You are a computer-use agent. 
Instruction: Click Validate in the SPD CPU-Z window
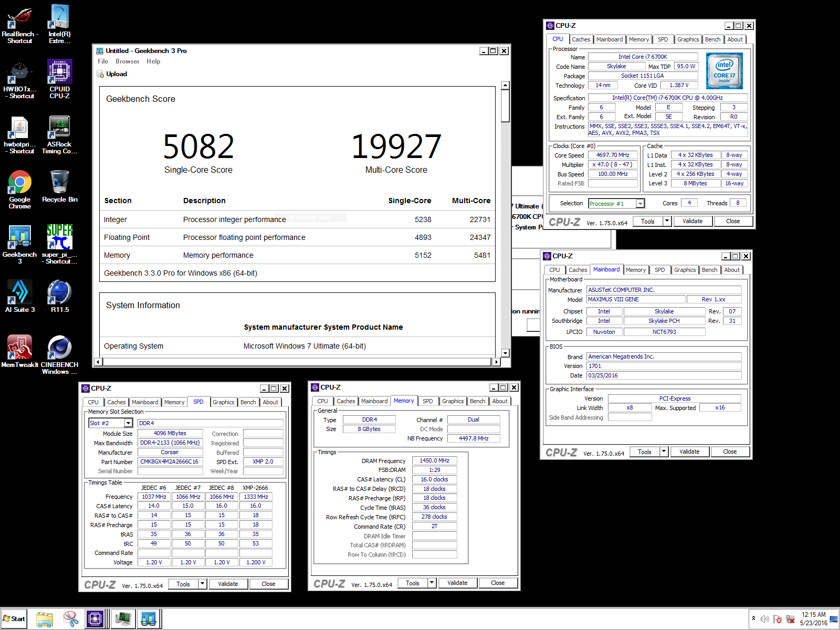(228, 584)
